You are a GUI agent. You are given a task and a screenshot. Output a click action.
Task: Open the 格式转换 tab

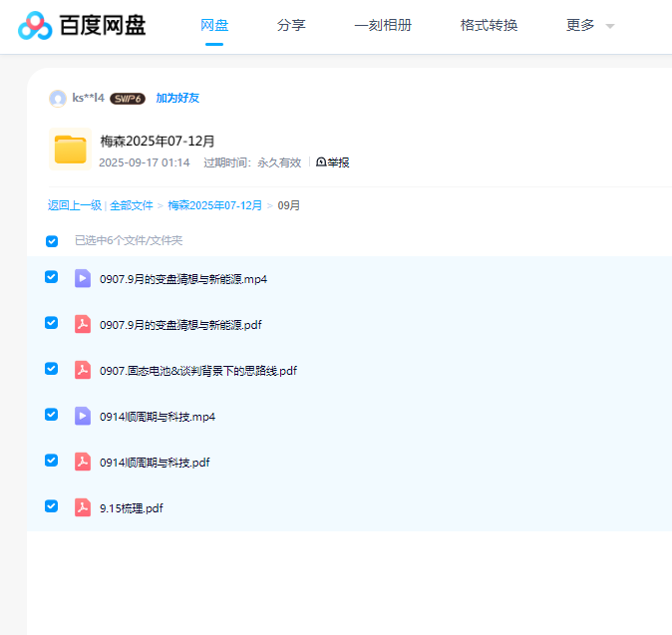click(489, 25)
